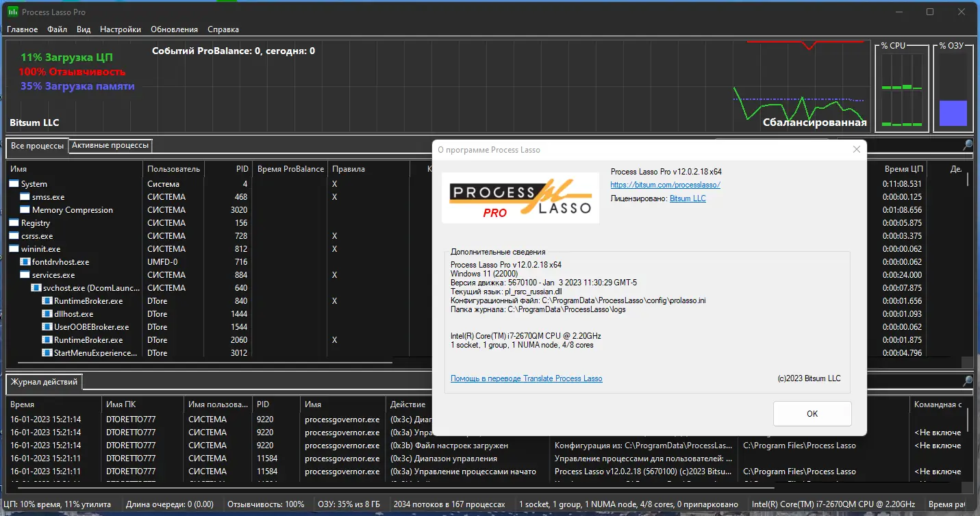980x516 pixels.
Task: Close the О программе Process Lasso dialog
Action: click(x=856, y=149)
